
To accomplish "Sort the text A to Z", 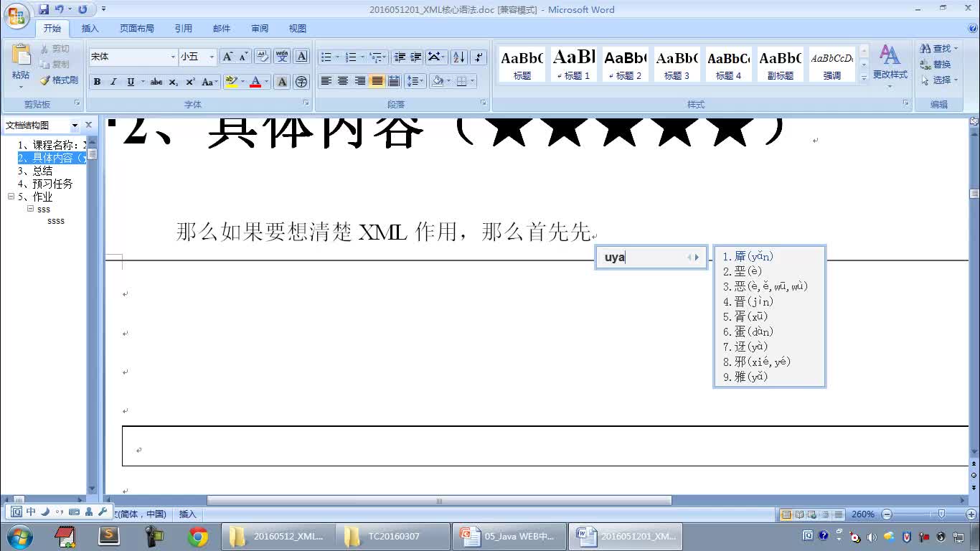I will point(459,57).
